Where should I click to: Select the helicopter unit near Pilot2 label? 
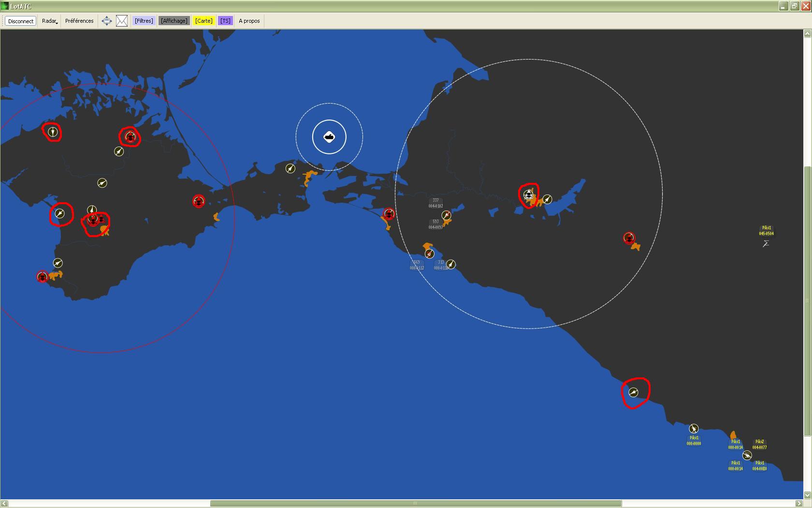click(x=747, y=455)
